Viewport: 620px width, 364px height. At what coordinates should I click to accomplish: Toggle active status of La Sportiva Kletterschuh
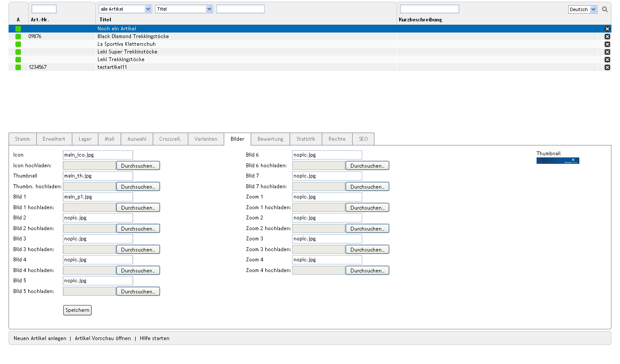pyautogui.click(x=18, y=44)
